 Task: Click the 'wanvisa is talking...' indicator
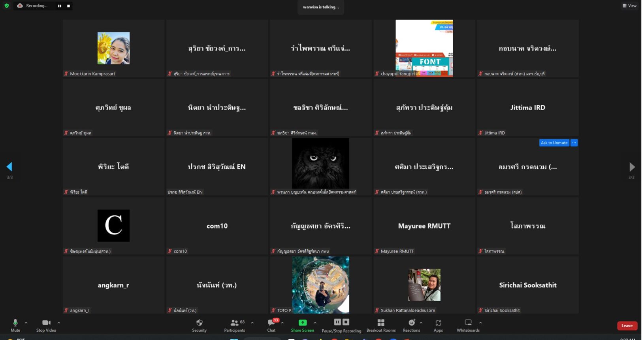tap(320, 7)
